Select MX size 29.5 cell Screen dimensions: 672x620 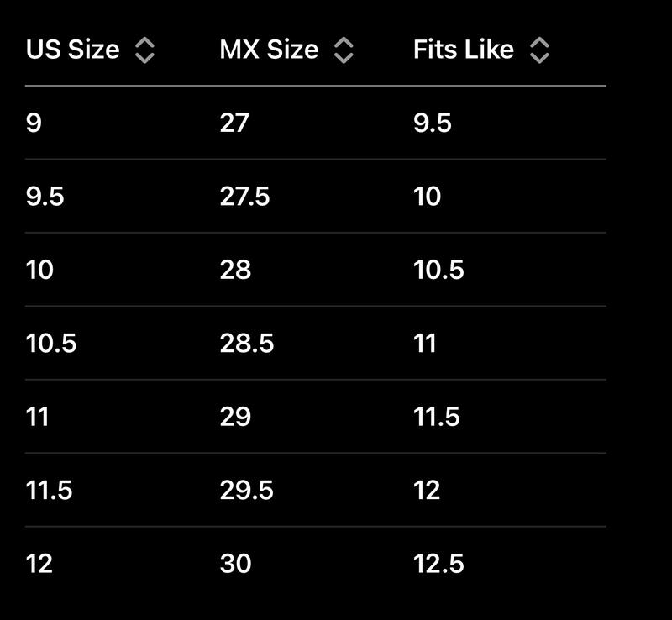[247, 490]
